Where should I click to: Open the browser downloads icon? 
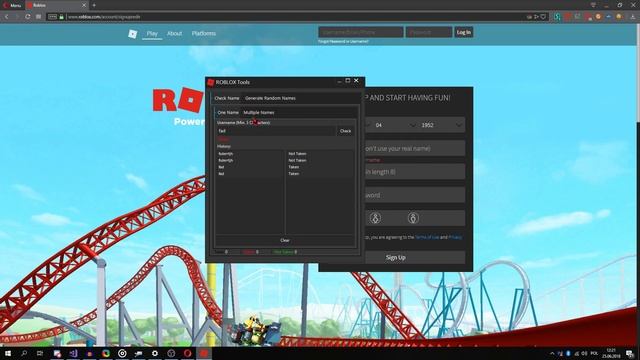633,17
